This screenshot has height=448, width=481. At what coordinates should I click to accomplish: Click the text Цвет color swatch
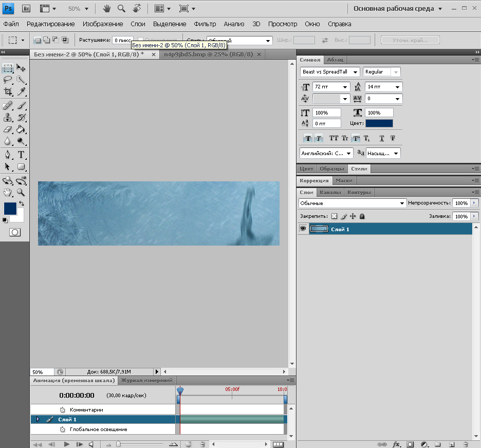[x=379, y=123]
